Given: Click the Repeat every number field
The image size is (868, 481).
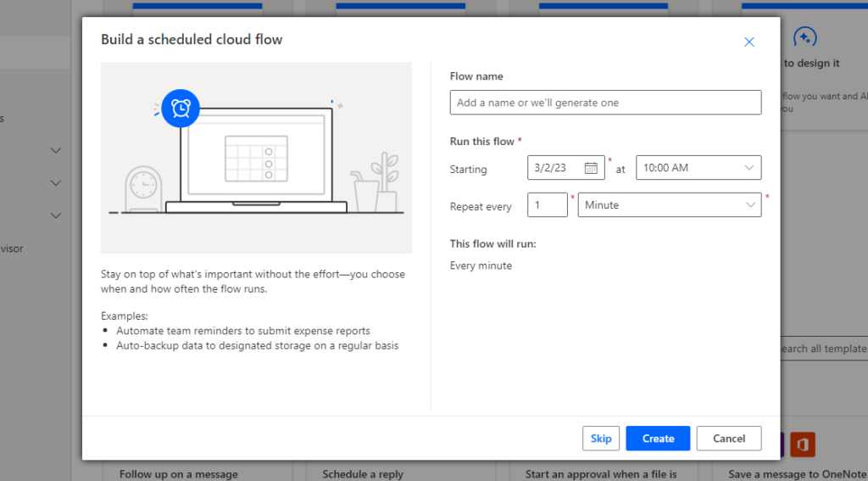Looking at the screenshot, I should tap(548, 205).
